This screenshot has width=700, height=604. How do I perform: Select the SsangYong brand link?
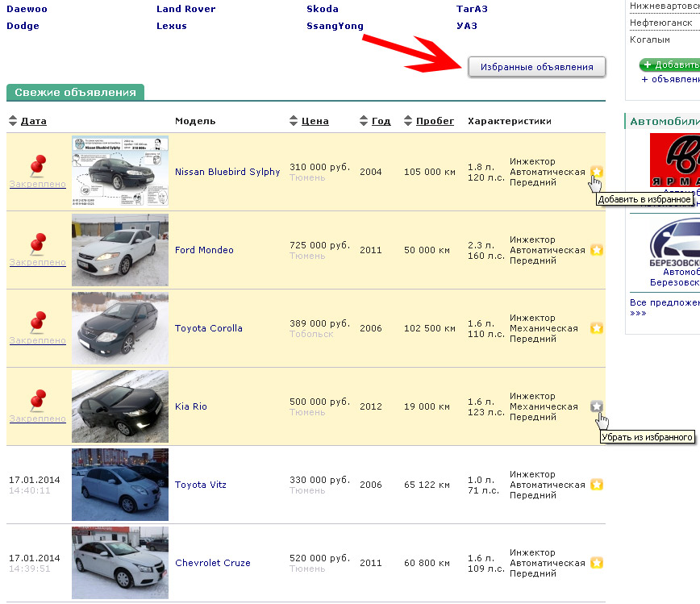pos(335,26)
